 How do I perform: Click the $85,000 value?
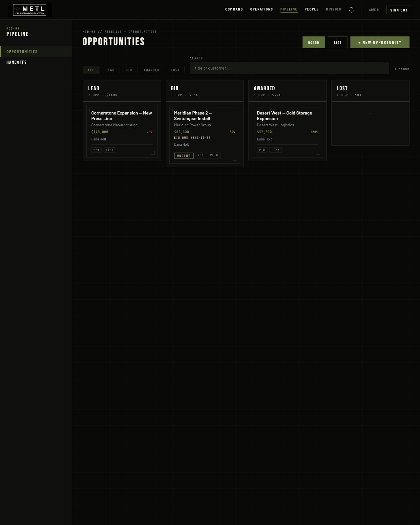click(x=181, y=132)
